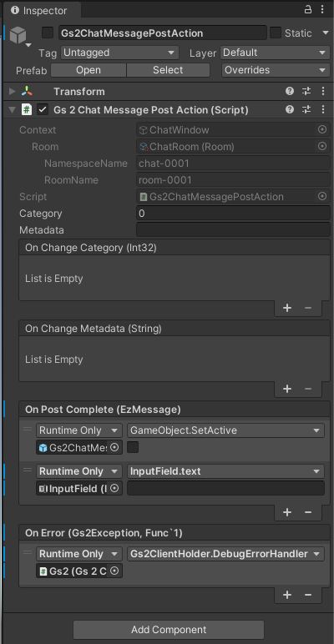Enable the Static checkbox
Image resolution: width=334 pixels, height=644 pixels.
tap(276, 33)
